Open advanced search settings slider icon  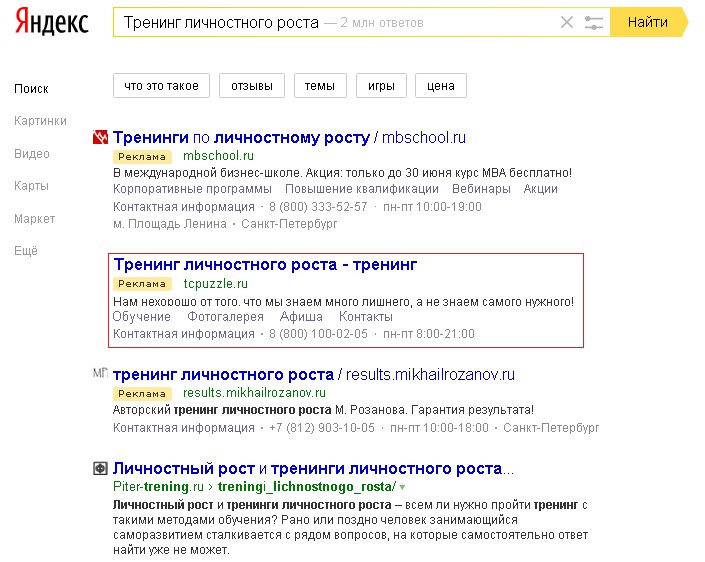click(x=594, y=22)
